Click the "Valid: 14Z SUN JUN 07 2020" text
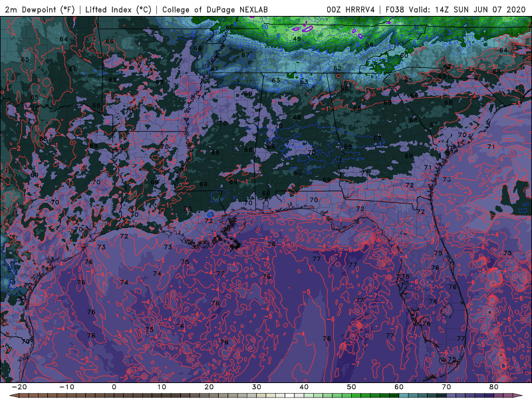The width and height of the screenshot is (532, 399). click(467, 9)
